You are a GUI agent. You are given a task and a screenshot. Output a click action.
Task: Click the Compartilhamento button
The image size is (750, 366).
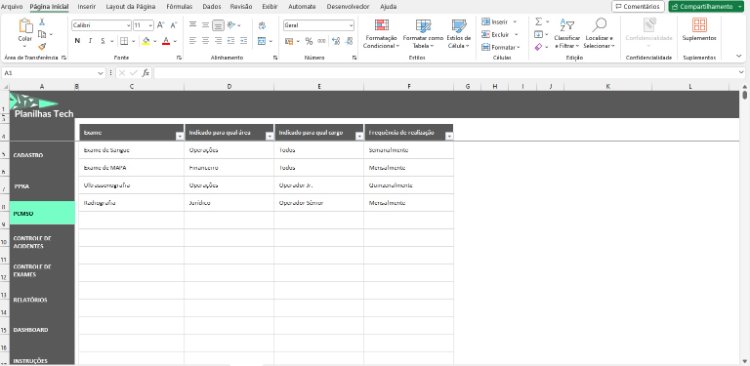pyautogui.click(x=702, y=7)
